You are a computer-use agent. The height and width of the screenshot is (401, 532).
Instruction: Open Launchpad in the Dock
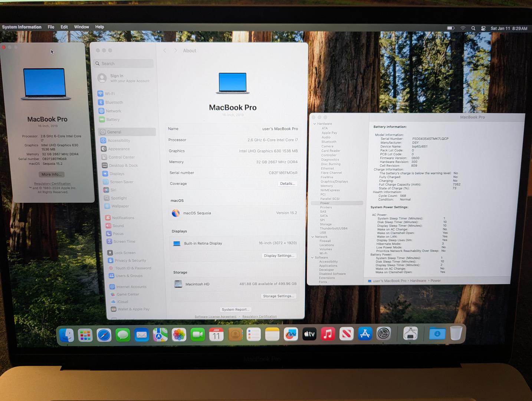pos(85,335)
